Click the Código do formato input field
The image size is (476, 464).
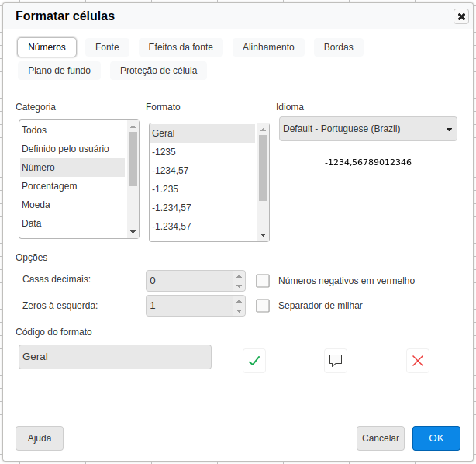pyautogui.click(x=115, y=357)
